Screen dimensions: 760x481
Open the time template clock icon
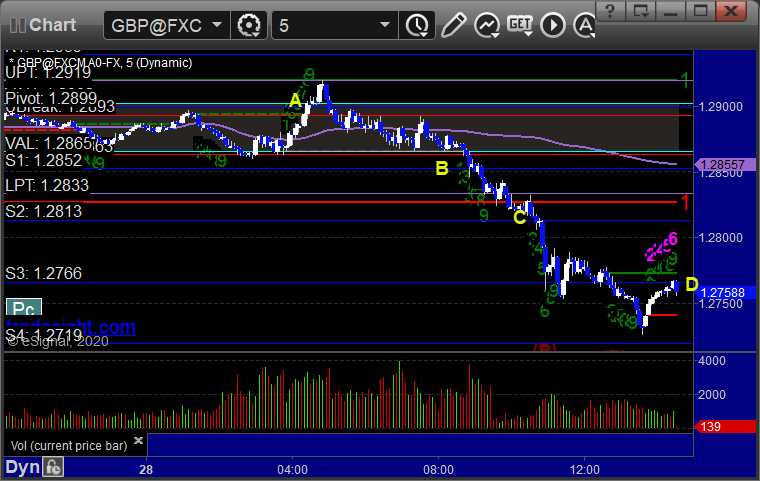click(417, 25)
